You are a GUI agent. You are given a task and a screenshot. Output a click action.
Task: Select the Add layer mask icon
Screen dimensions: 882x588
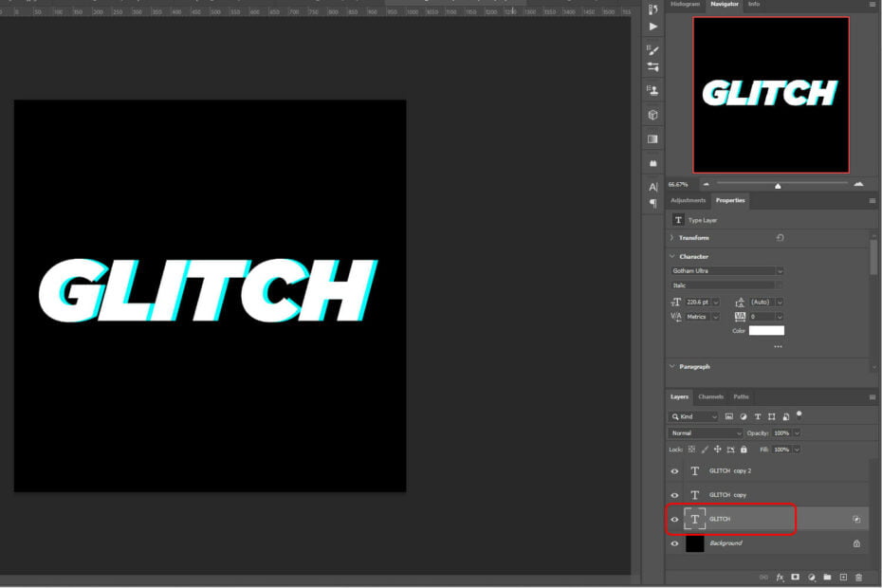[796, 577]
